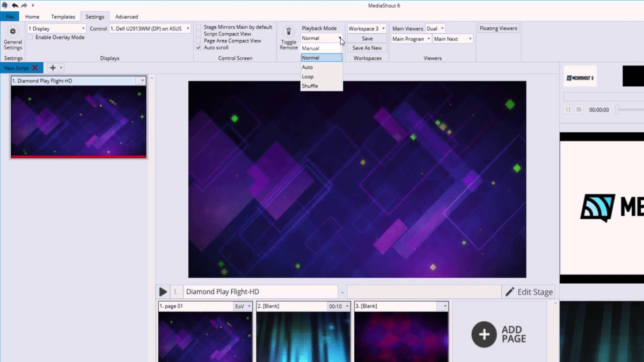Check Script Compact View

(199, 34)
